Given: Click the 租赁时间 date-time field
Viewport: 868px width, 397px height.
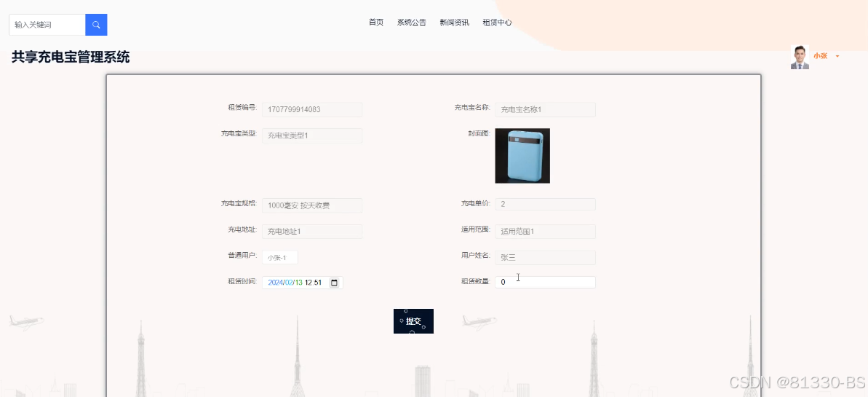Looking at the screenshot, I should coord(302,283).
